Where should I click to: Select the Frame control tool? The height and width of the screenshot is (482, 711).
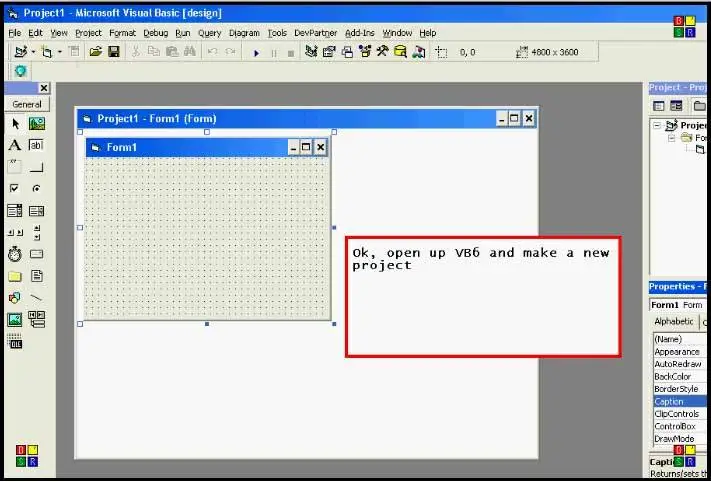click(x=15, y=167)
